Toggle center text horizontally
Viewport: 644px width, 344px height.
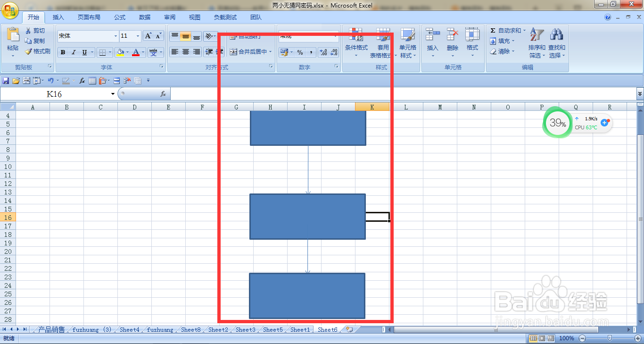pos(186,52)
